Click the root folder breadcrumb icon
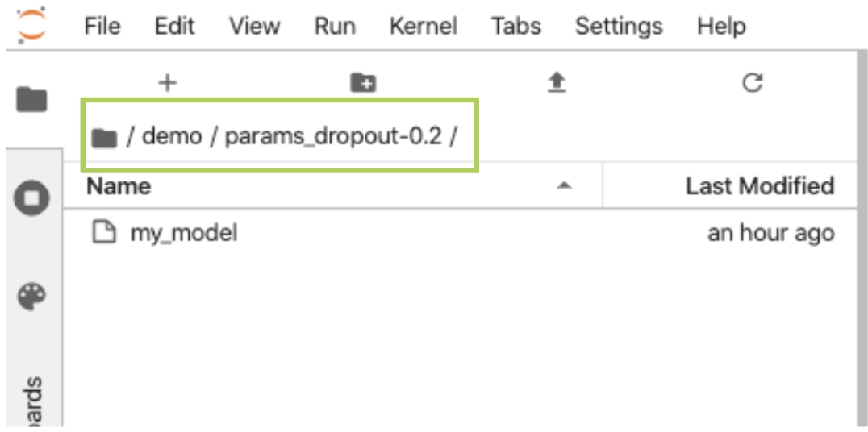Viewport: 868px width, 432px height. pos(104,138)
